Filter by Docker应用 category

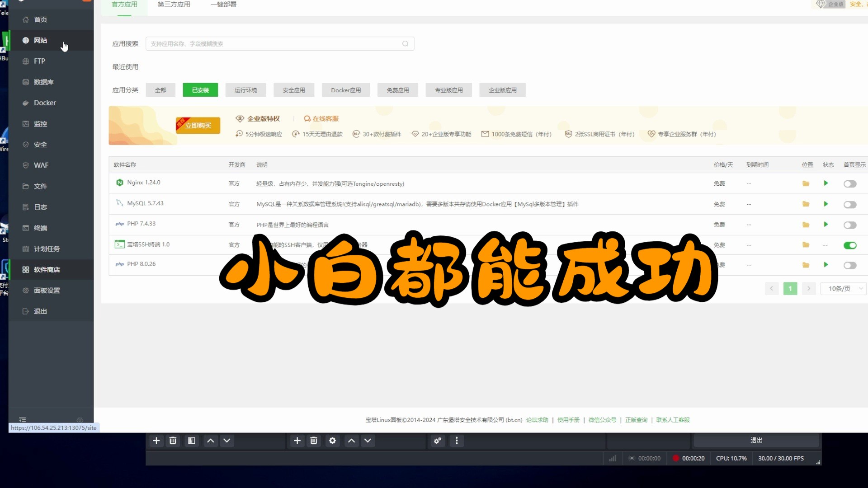[346, 90]
